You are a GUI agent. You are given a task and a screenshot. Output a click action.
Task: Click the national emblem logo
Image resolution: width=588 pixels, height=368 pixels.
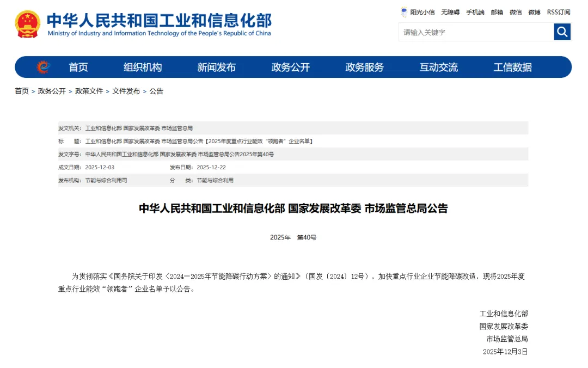coord(27,24)
